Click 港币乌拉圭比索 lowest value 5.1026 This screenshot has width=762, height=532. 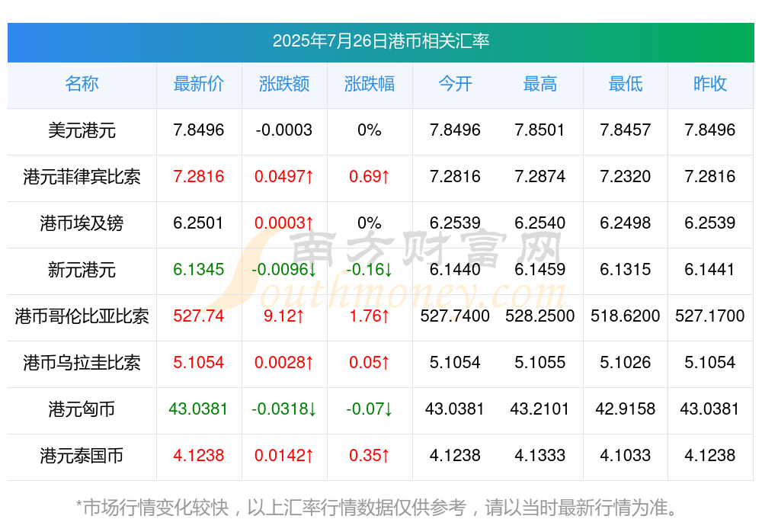pos(626,363)
